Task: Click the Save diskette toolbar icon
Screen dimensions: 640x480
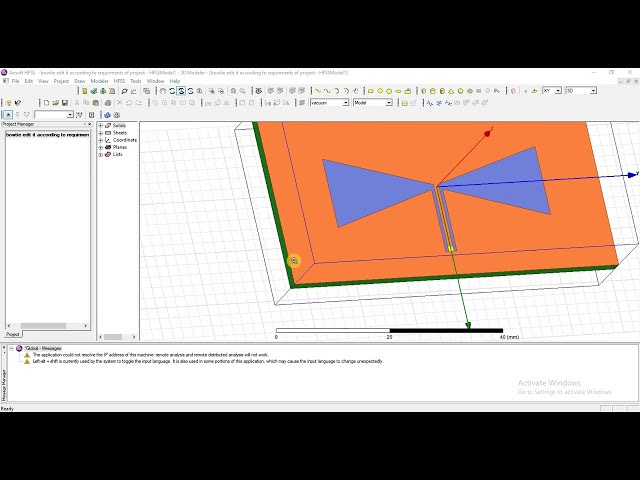Action: [64, 103]
